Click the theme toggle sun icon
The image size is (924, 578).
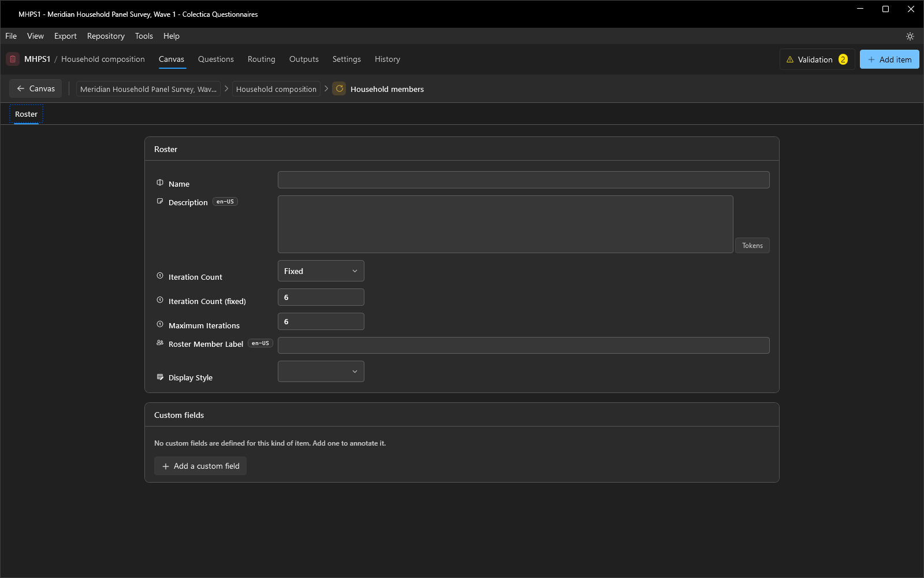coord(910,36)
